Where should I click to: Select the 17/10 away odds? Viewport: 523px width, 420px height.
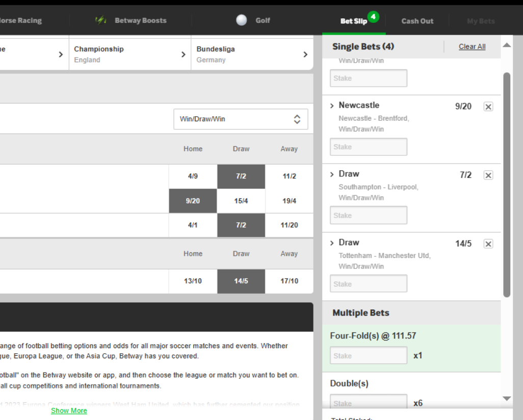pyautogui.click(x=289, y=281)
